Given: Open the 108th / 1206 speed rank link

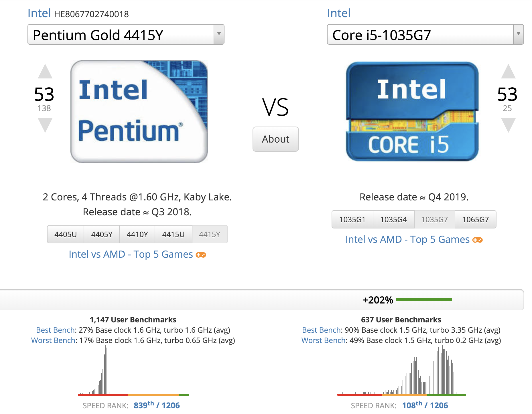Looking at the screenshot, I should (425, 405).
